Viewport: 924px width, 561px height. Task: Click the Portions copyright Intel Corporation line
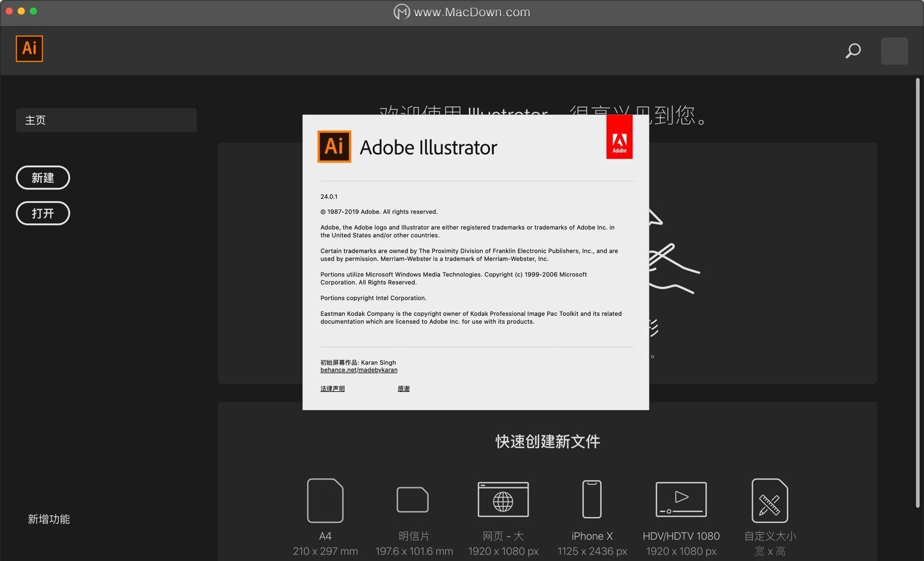tap(374, 298)
